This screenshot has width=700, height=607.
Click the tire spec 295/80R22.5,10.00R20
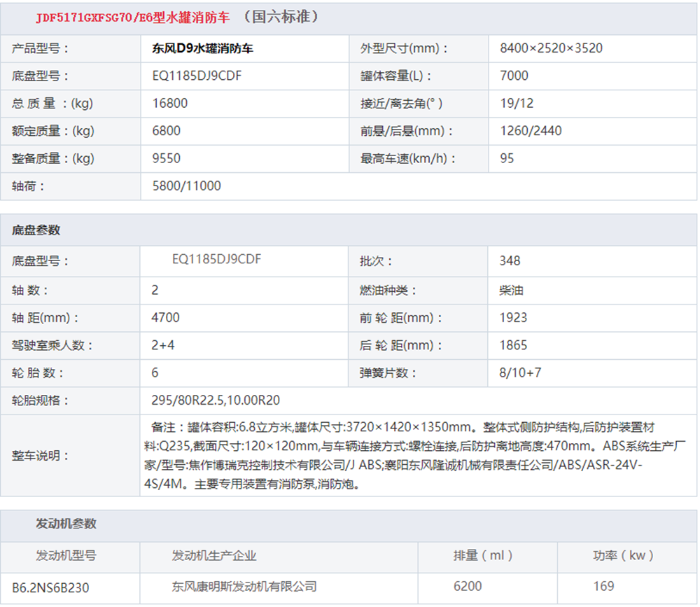click(x=216, y=400)
